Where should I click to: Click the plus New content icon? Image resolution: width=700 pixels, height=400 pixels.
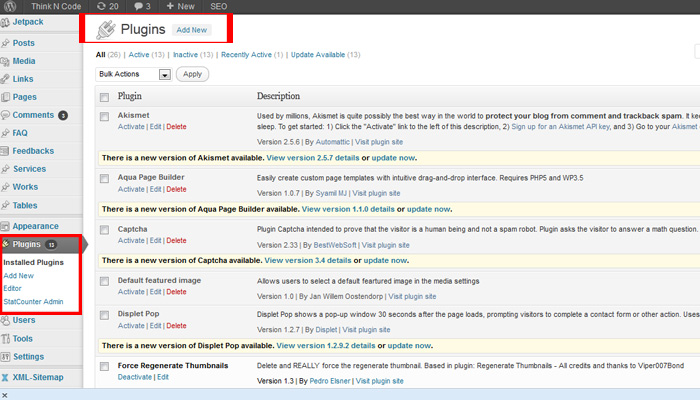[x=170, y=6]
